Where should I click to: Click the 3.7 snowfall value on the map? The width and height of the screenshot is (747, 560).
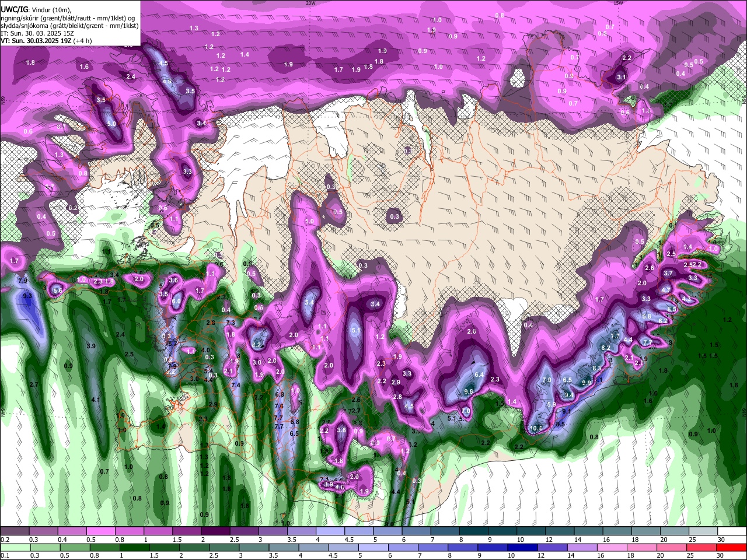668,273
